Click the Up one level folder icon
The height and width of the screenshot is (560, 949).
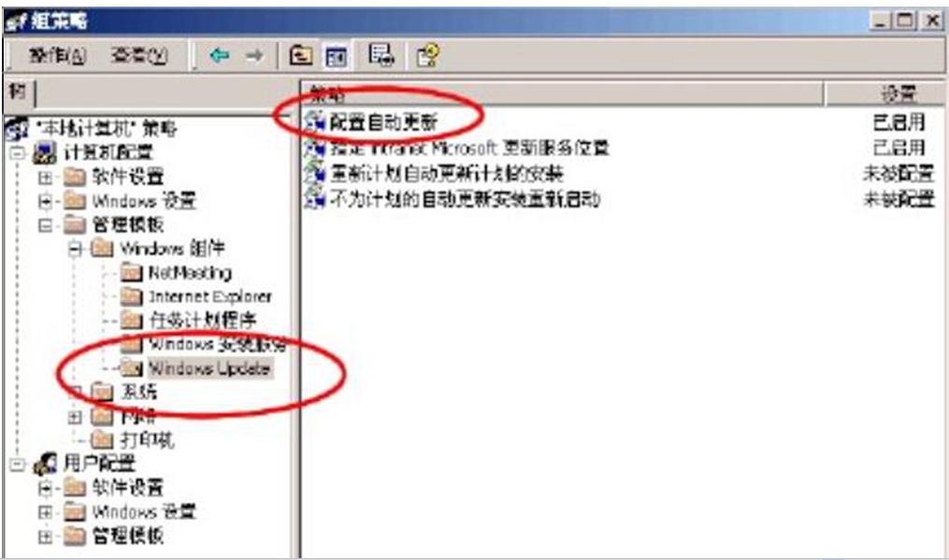click(x=301, y=56)
